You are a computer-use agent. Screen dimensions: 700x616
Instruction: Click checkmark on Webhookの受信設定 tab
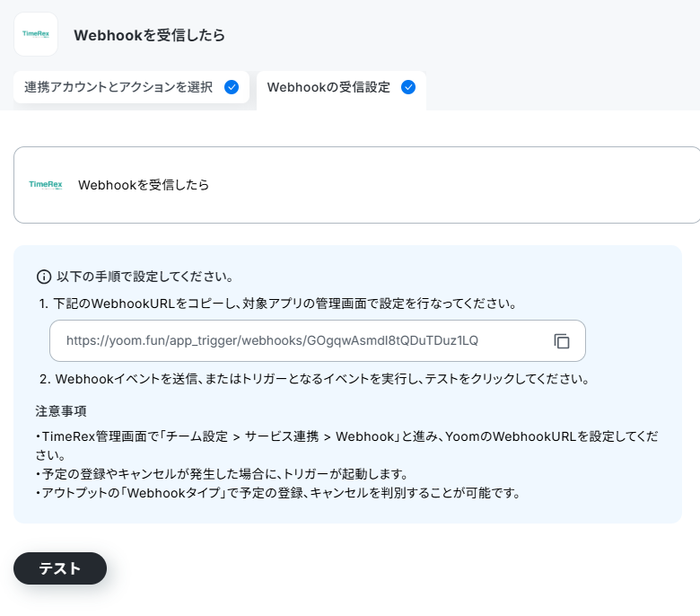point(408,87)
